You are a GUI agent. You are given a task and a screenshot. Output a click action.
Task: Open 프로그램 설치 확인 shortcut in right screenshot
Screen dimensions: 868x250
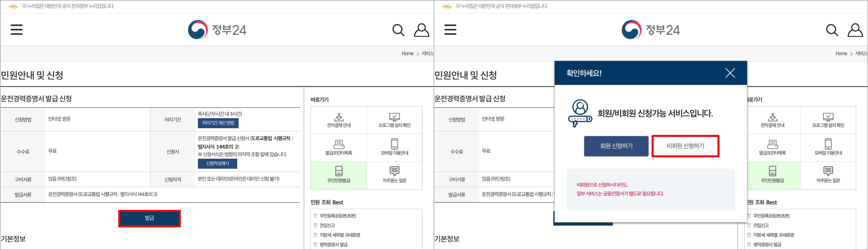pyautogui.click(x=828, y=120)
